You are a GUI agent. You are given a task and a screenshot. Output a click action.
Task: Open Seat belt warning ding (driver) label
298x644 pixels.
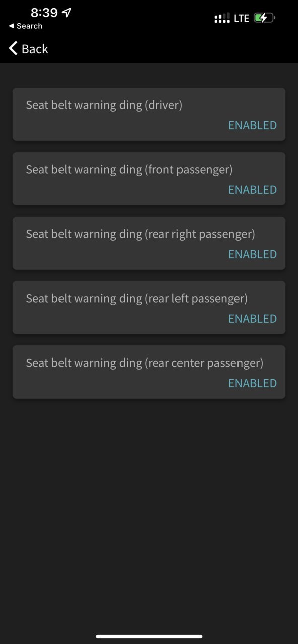coord(104,105)
